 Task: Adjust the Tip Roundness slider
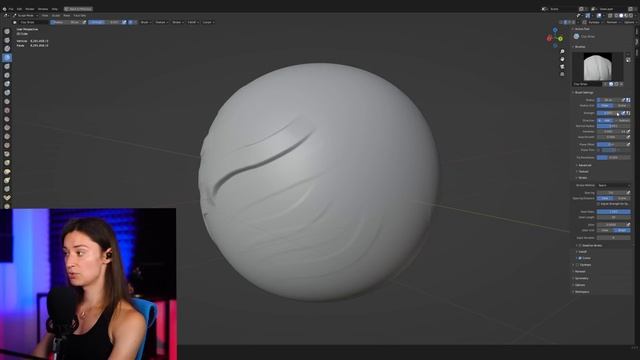point(613,158)
